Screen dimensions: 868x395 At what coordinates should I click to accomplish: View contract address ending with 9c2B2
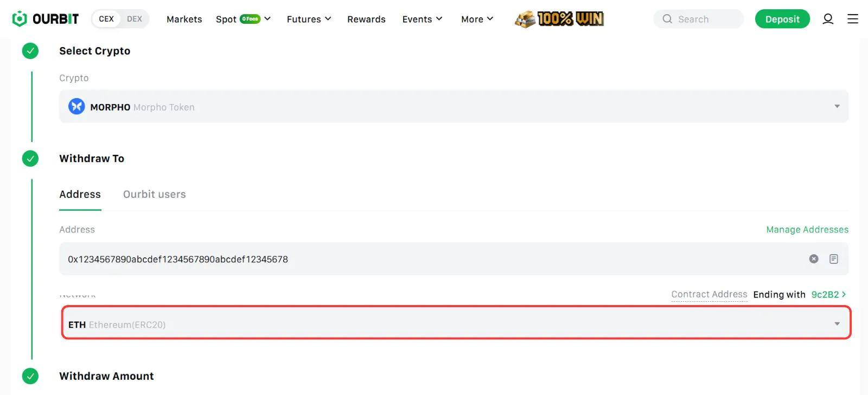[x=827, y=295]
